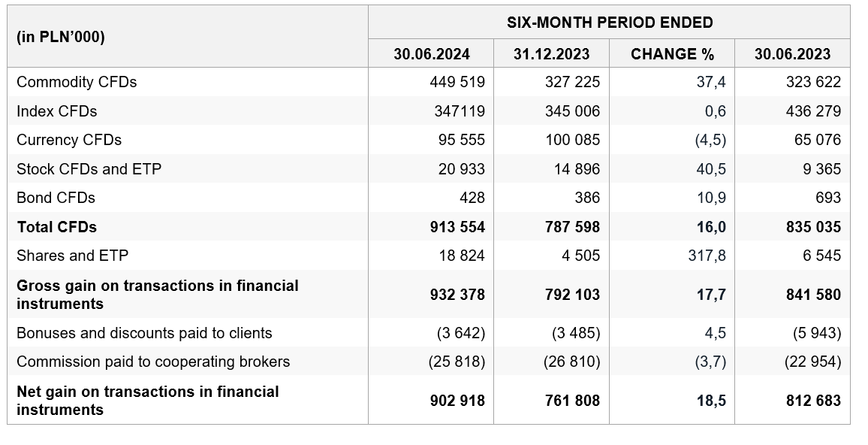Image resolution: width=868 pixels, height=445 pixels.
Task: Select the 31.12.2023 column header
Action: click(x=551, y=54)
